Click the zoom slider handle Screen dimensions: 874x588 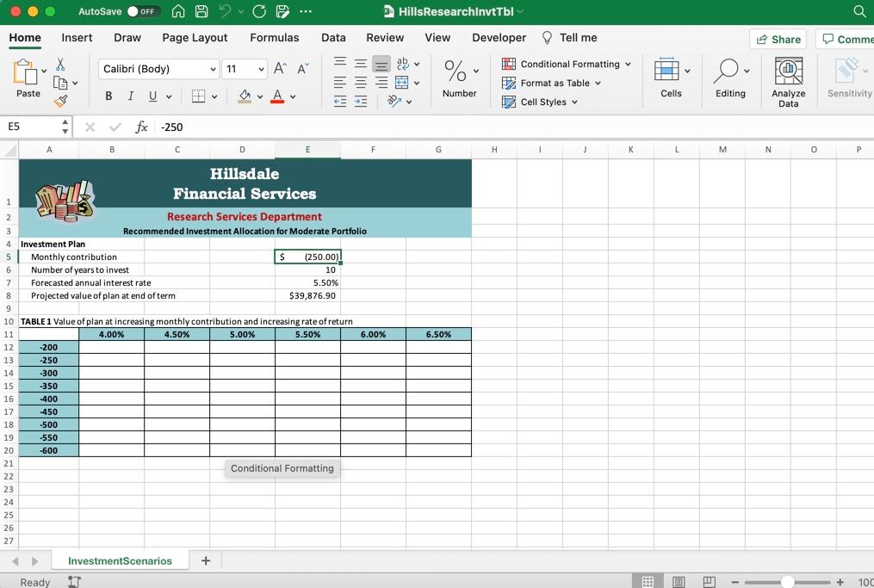point(787,582)
